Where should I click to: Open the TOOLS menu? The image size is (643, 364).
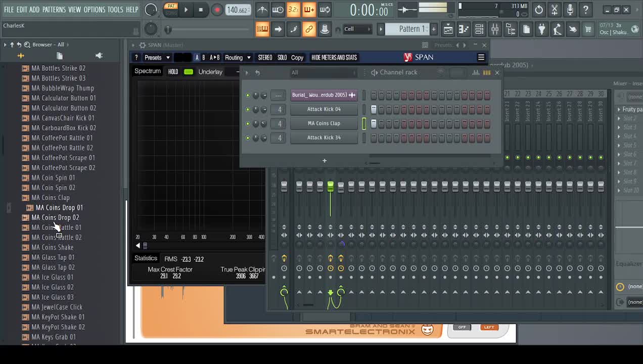click(x=115, y=10)
